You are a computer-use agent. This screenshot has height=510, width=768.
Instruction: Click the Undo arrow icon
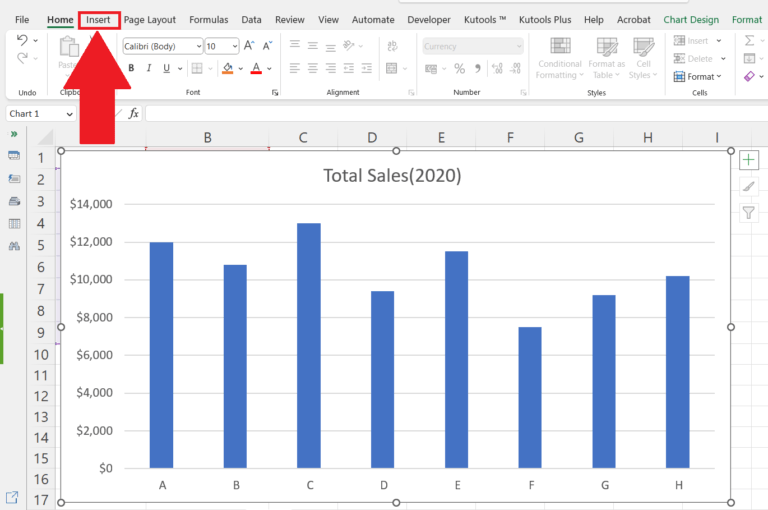(22, 40)
